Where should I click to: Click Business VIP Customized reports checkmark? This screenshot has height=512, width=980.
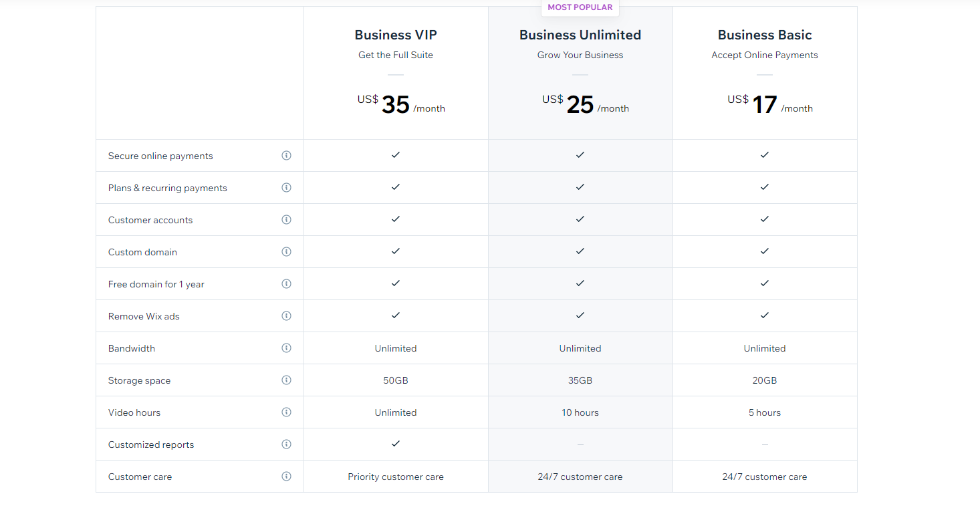click(x=396, y=444)
